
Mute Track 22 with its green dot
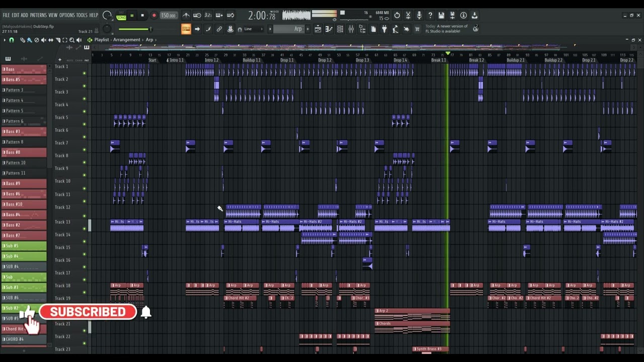coord(84,343)
